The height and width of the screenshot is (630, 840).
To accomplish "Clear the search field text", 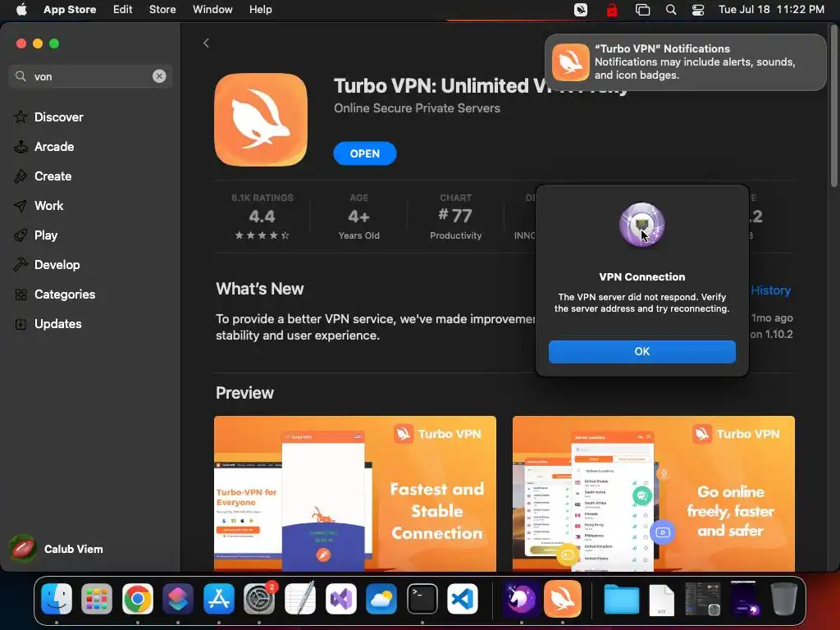I will pos(159,76).
